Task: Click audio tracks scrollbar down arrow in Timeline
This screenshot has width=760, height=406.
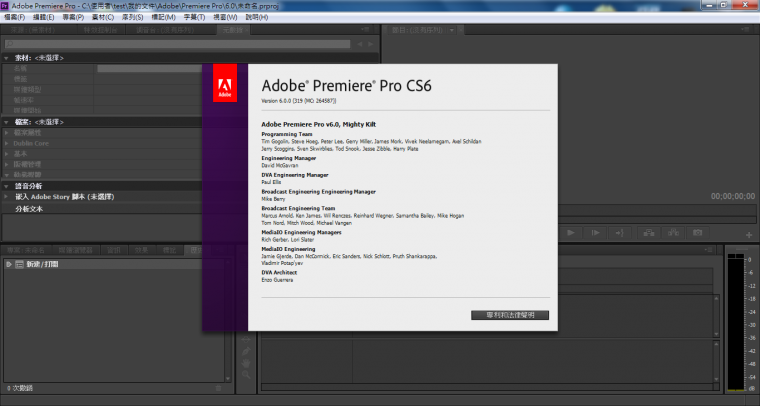Action: [716, 379]
